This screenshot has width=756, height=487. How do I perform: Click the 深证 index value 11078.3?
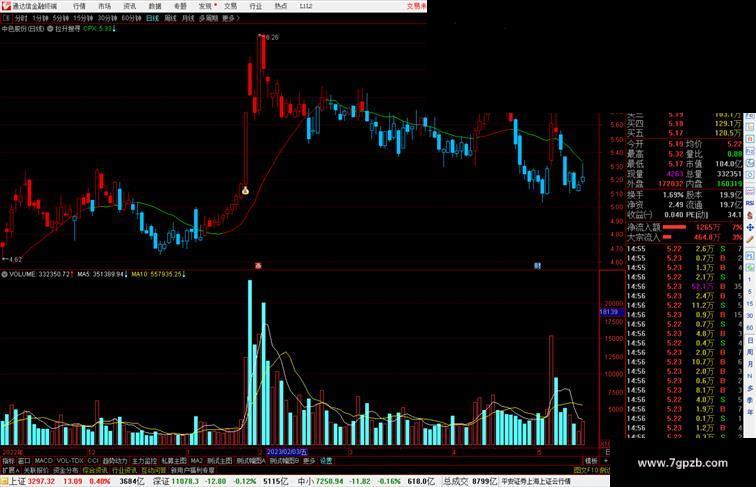185,481
